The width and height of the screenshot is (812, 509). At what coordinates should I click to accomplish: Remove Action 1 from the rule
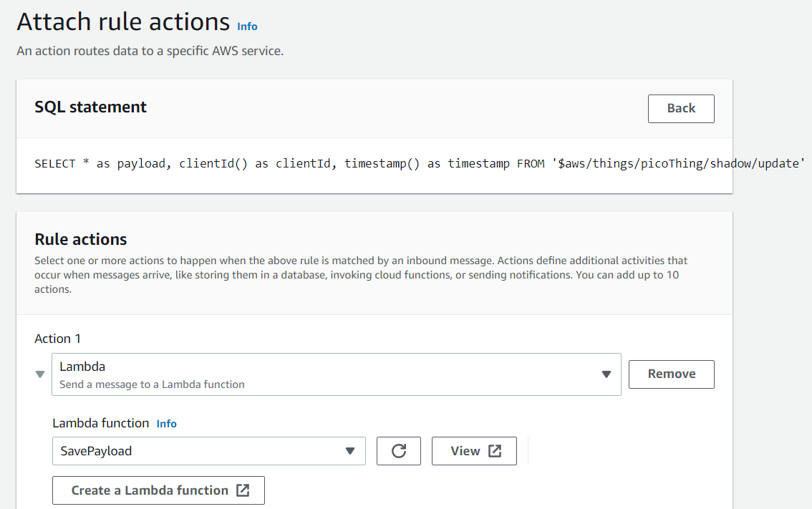click(x=671, y=374)
